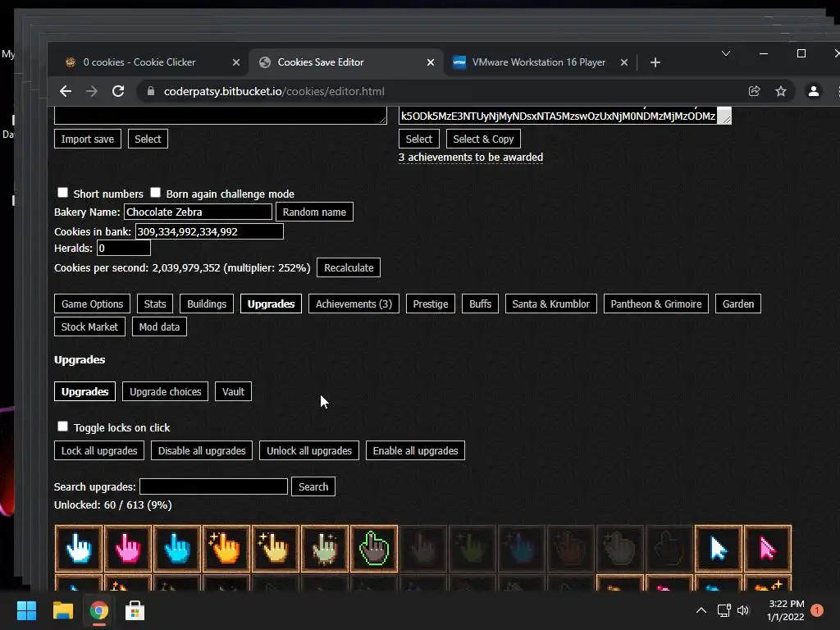This screenshot has width=840, height=630.
Task: Click the Chrome taskbar icon
Action: (x=98, y=610)
